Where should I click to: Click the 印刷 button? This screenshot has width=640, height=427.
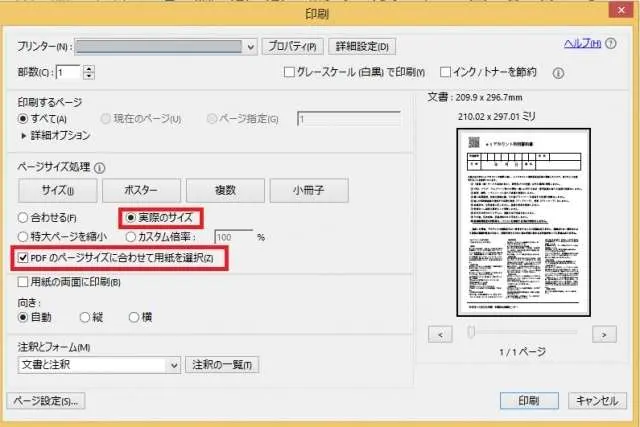point(530,401)
